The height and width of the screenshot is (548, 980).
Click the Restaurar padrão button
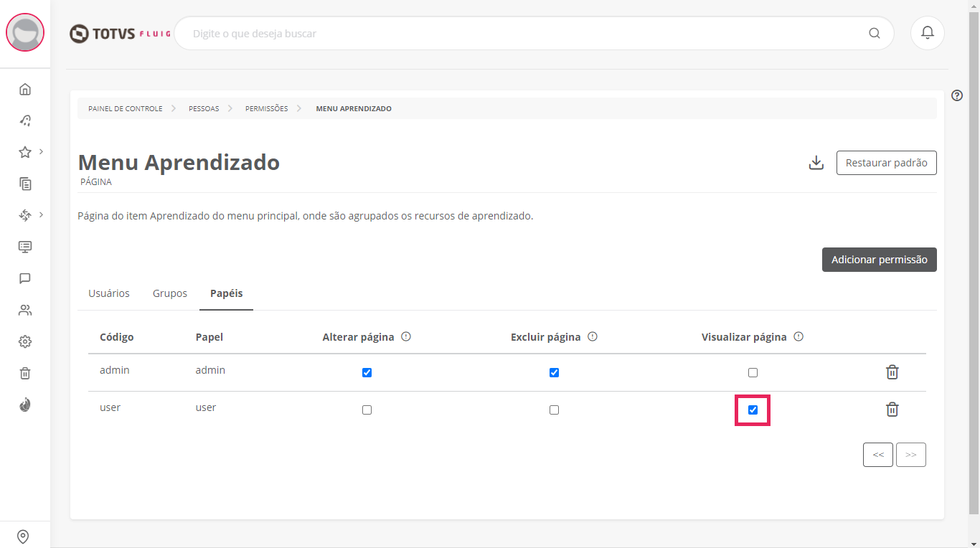886,163
